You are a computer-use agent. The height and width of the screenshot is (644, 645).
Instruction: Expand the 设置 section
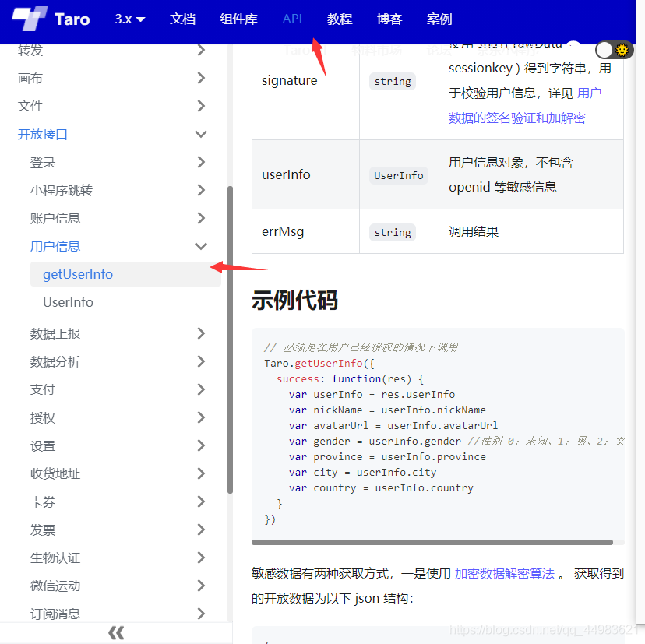(43, 445)
